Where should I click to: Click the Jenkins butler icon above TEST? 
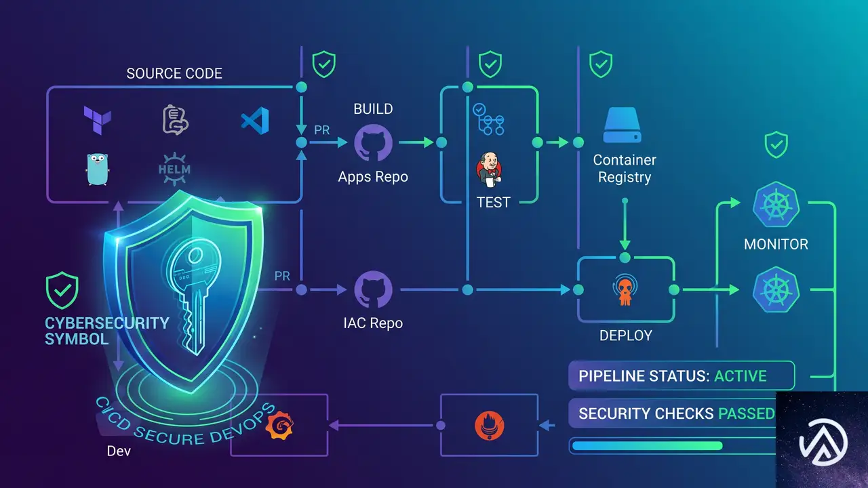[489, 170]
